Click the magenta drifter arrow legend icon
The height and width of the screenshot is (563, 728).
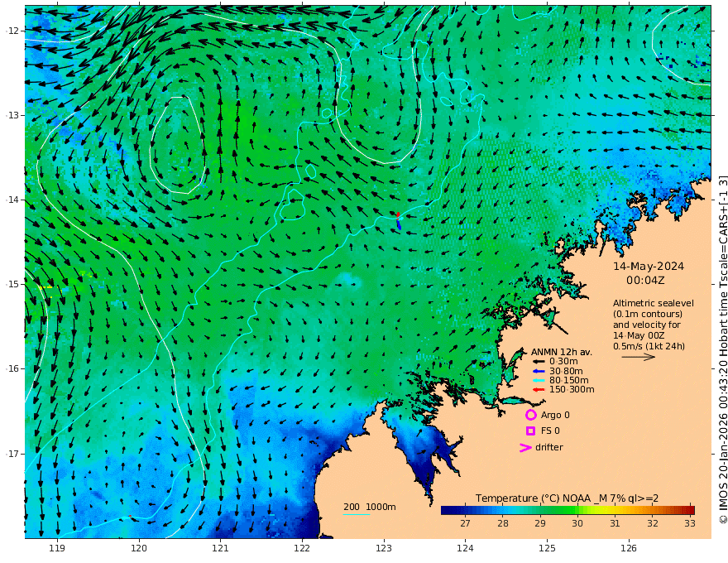(525, 447)
